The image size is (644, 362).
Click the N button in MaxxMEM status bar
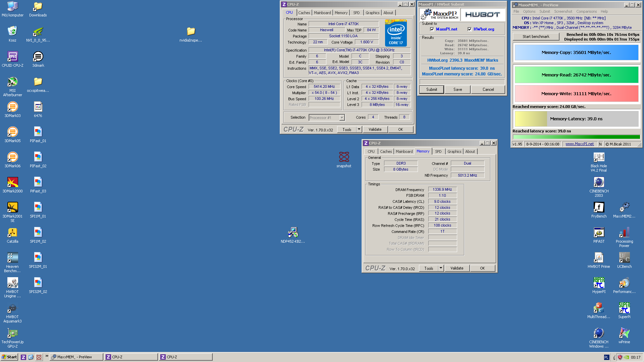600,144
